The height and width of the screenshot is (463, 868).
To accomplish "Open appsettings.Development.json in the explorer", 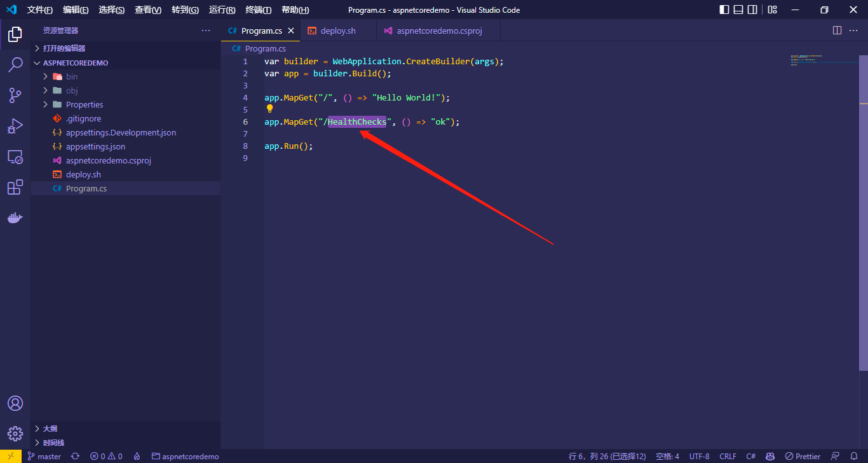I will coord(126,132).
